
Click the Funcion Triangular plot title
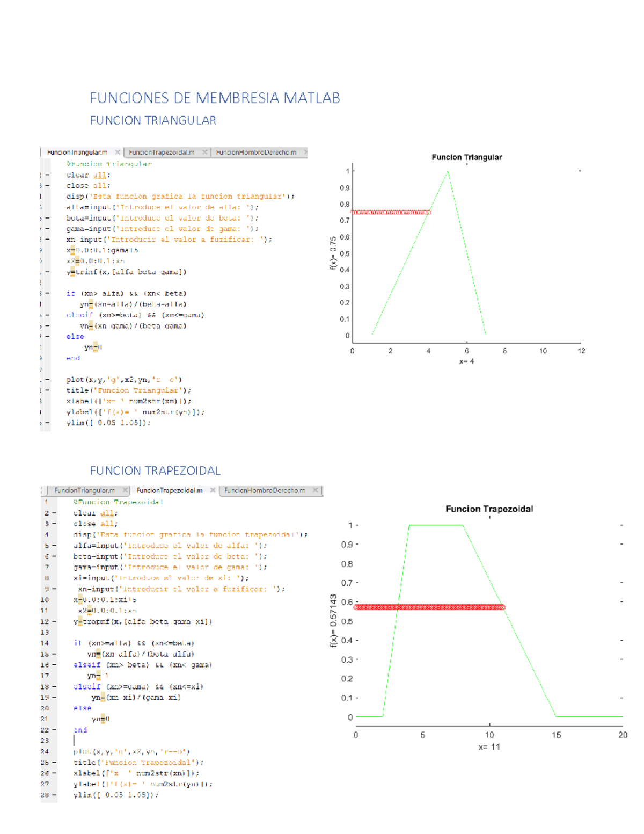click(466, 157)
